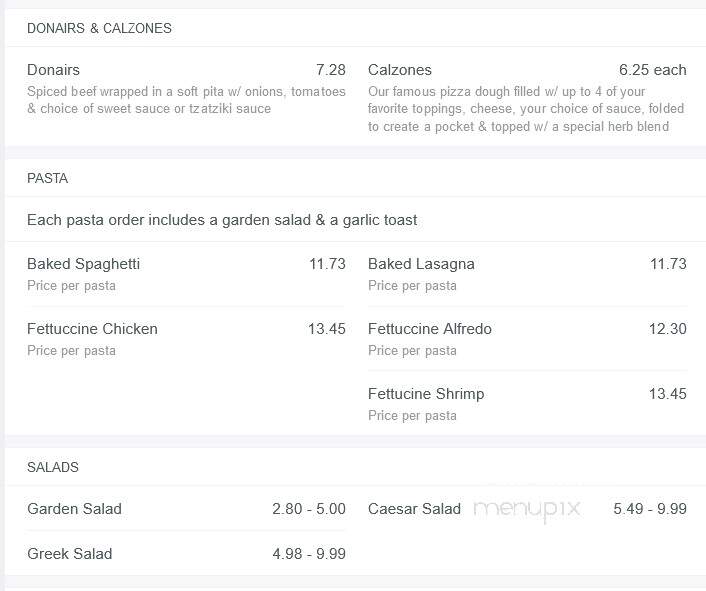Click the Greek Salad price range 4.98 - 9.99
Image resolution: width=706 pixels, height=591 pixels.
[309, 554]
